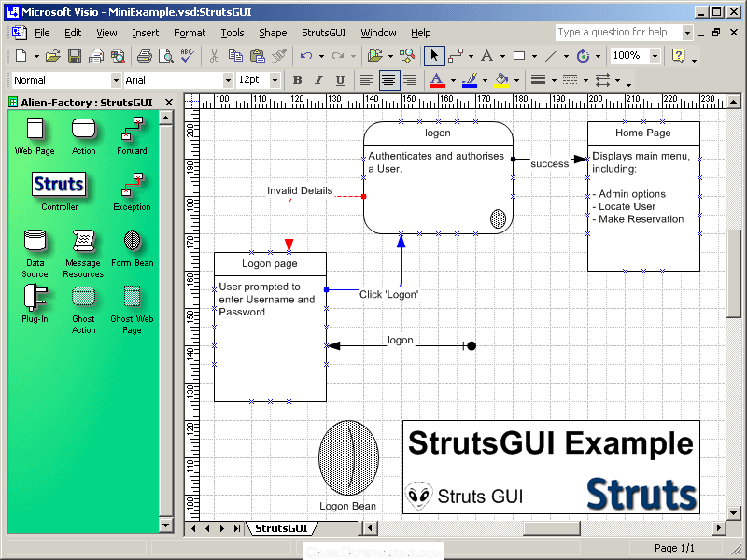Expand the Undo history dropdown arrow

(x=321, y=56)
